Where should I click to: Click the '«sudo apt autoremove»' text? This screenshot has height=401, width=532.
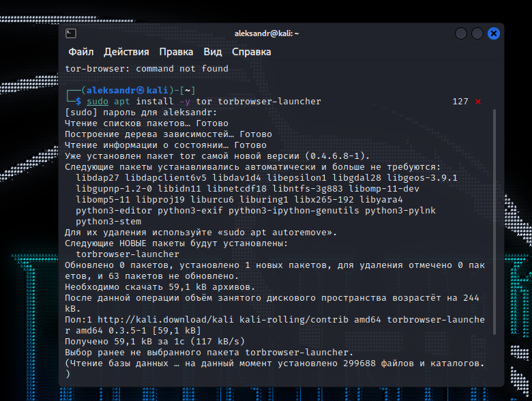tap(275, 233)
